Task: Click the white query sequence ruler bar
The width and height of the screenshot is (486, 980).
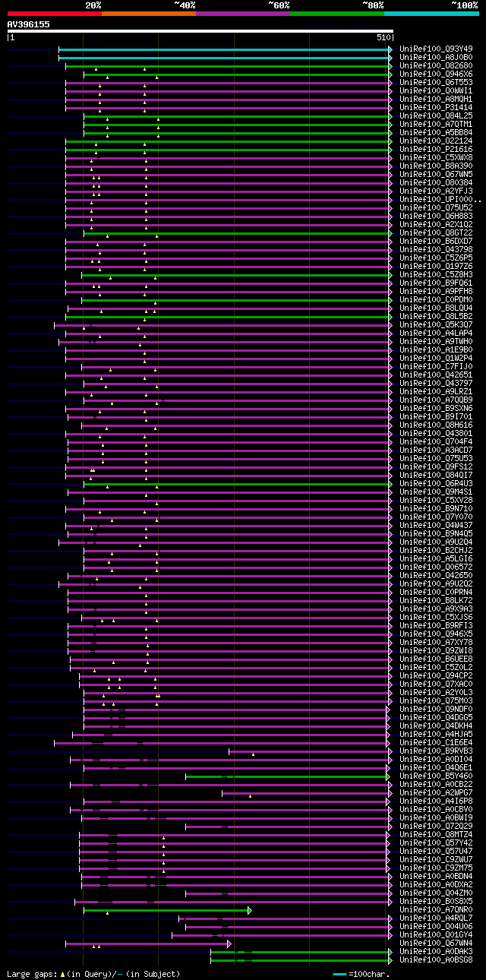Action: [x=200, y=31]
